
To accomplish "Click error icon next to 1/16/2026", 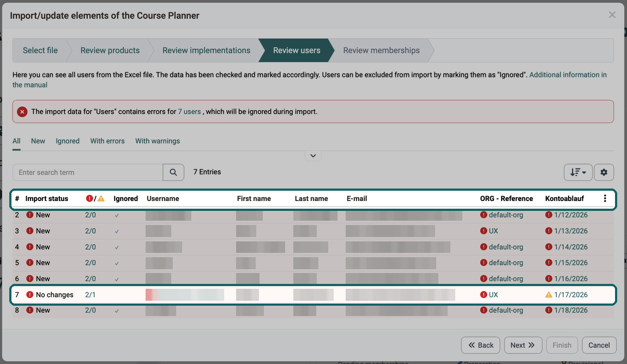I will 548,278.
